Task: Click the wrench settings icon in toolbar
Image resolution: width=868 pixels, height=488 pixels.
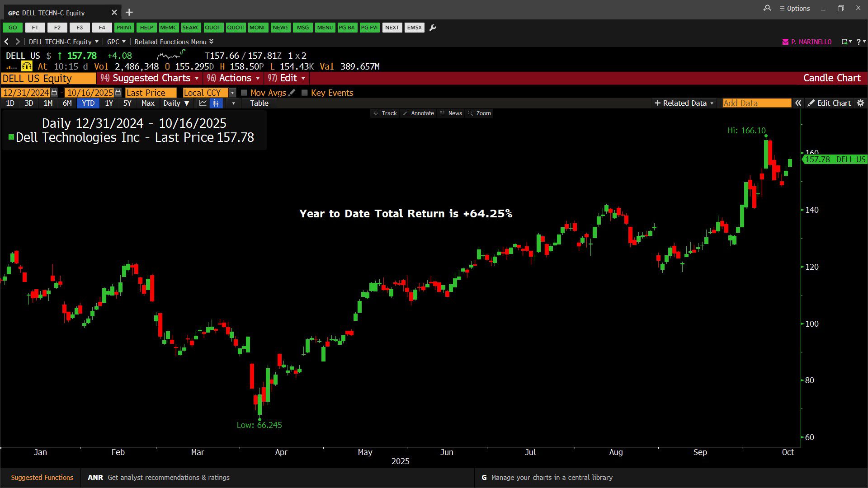Action: (x=433, y=28)
